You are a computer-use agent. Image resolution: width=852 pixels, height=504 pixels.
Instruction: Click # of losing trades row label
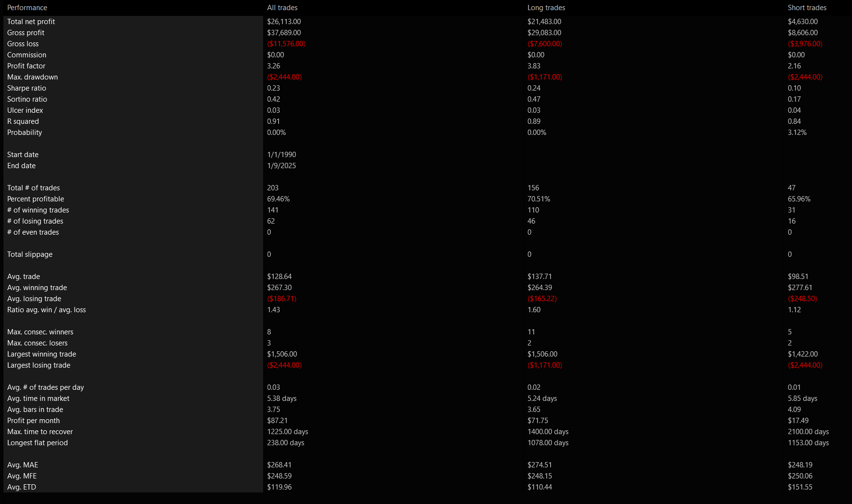click(x=35, y=221)
